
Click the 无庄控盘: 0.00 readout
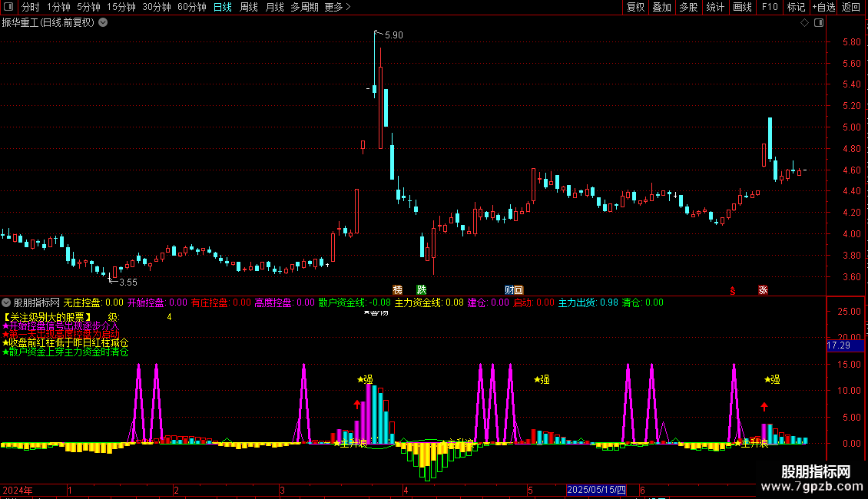coord(93,302)
